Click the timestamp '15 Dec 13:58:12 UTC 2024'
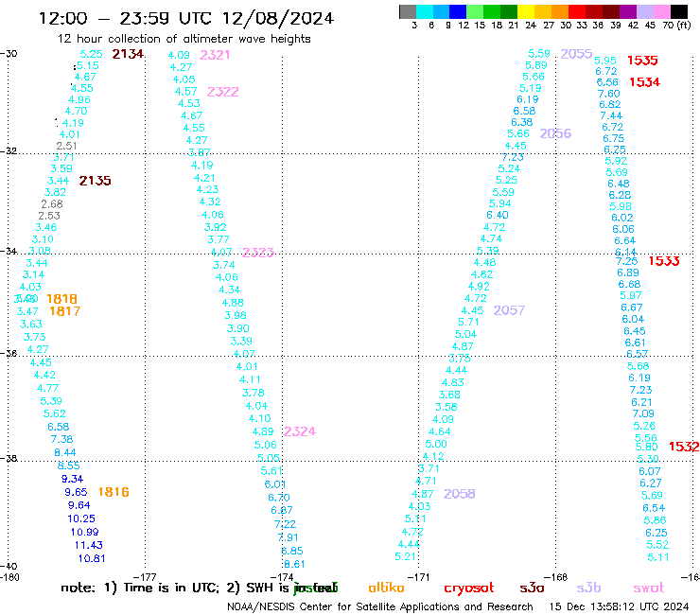700x615 pixels. 619,606
